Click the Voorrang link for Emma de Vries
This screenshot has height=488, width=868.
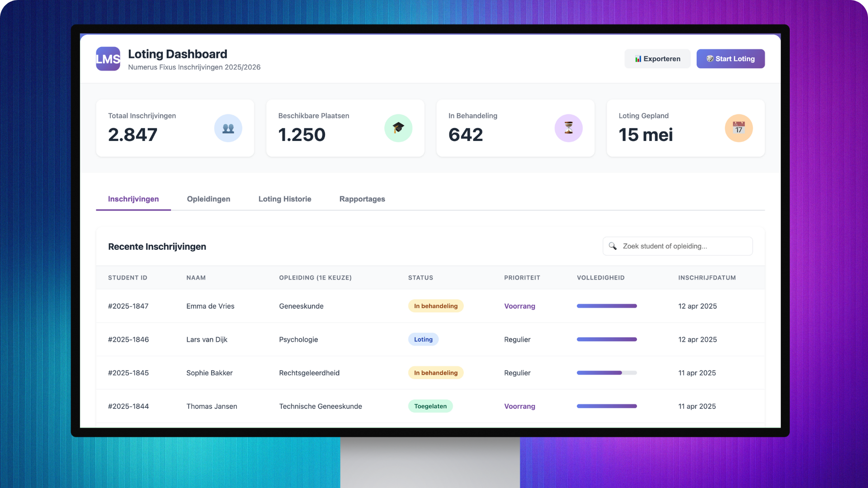coord(519,306)
